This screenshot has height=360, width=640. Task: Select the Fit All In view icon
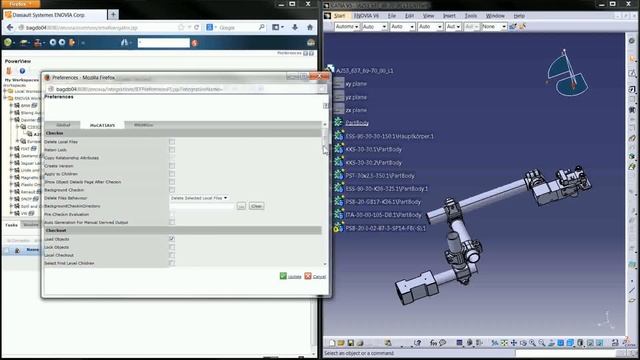tap(504, 343)
